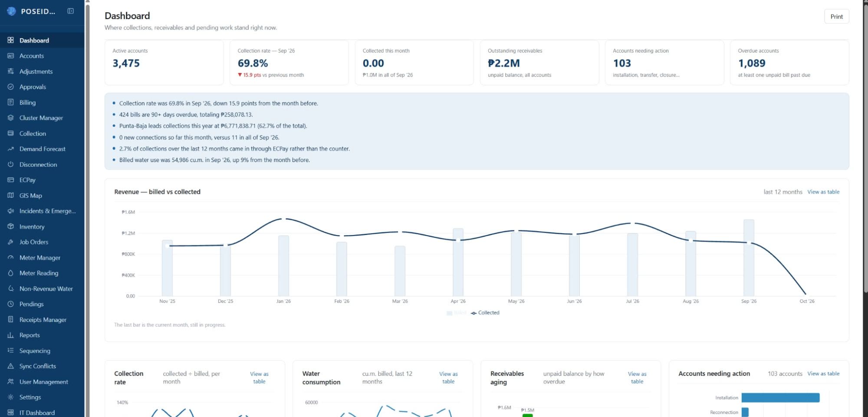This screenshot has width=868, height=417.
Task: Click the Billing document icon
Action: pyautogui.click(x=11, y=103)
